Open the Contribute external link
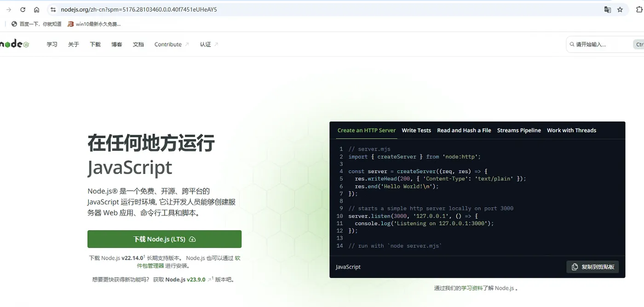This screenshot has height=307, width=644. click(172, 45)
